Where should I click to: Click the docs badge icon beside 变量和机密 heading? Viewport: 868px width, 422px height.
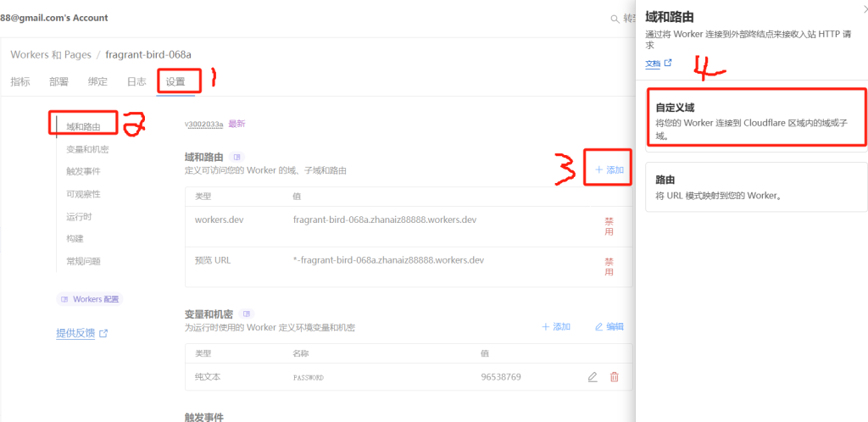(x=247, y=314)
